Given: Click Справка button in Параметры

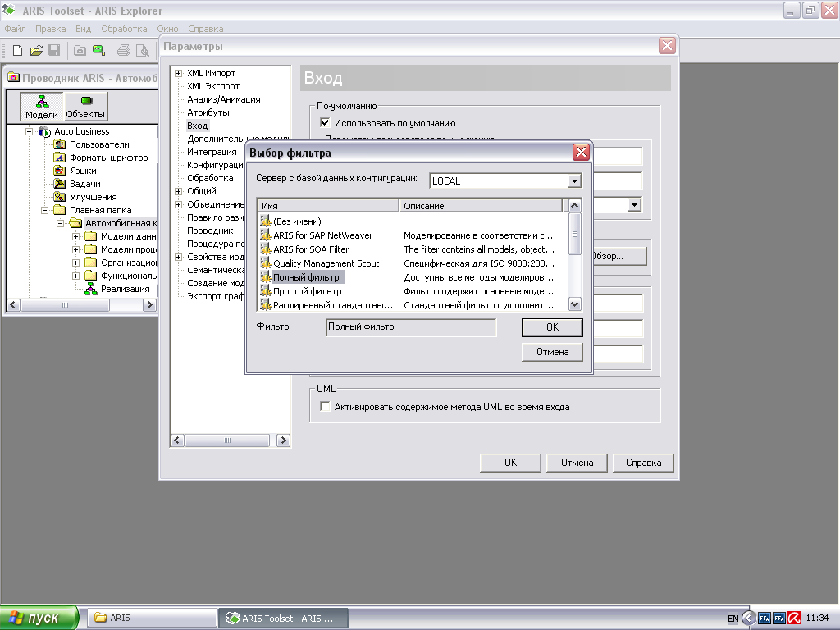Looking at the screenshot, I should [x=643, y=463].
